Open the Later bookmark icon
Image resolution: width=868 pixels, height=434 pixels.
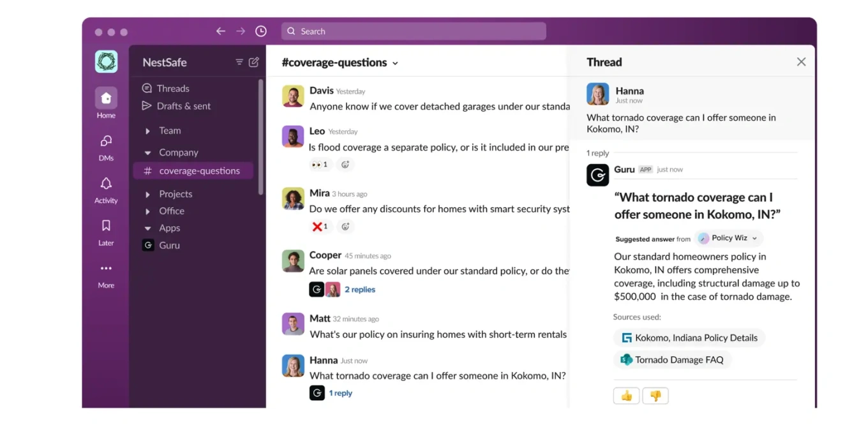tap(106, 226)
